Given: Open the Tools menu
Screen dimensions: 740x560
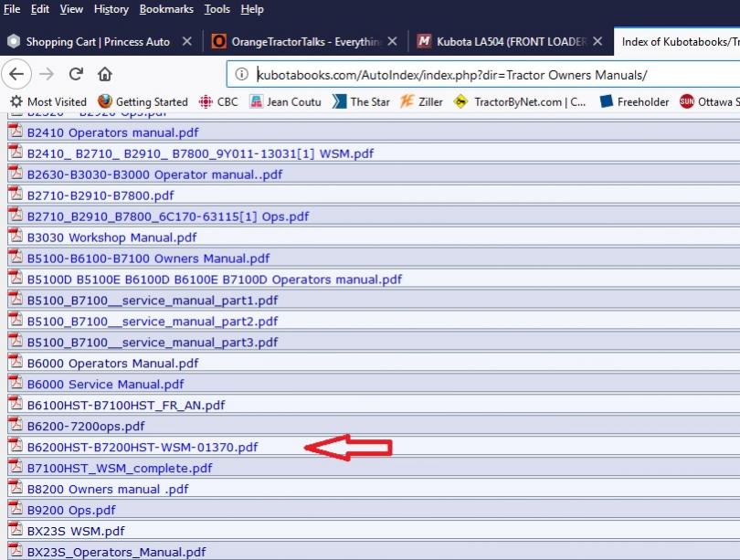Looking at the screenshot, I should [x=217, y=9].
